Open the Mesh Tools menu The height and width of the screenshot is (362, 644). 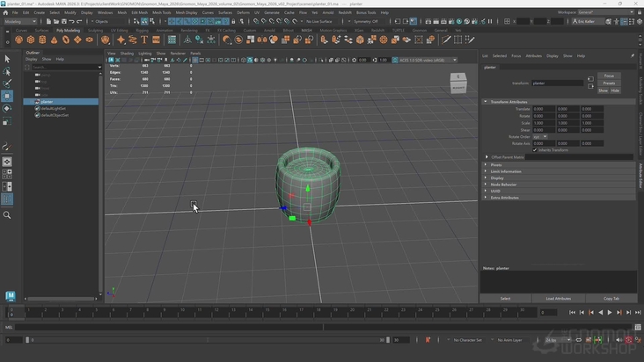pos(161,12)
